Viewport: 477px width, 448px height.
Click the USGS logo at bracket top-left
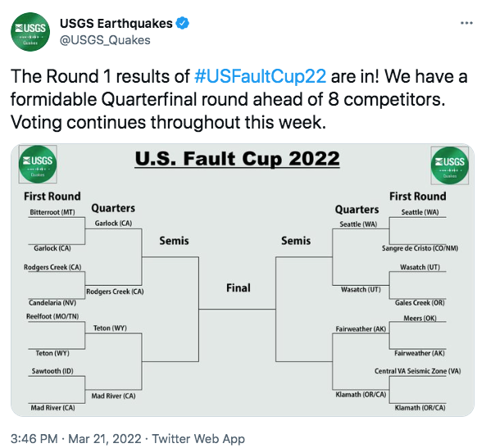pyautogui.click(x=38, y=164)
